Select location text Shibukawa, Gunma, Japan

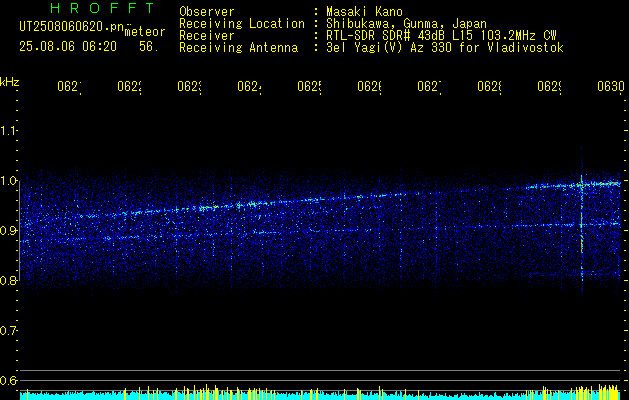pyautogui.click(x=406, y=24)
